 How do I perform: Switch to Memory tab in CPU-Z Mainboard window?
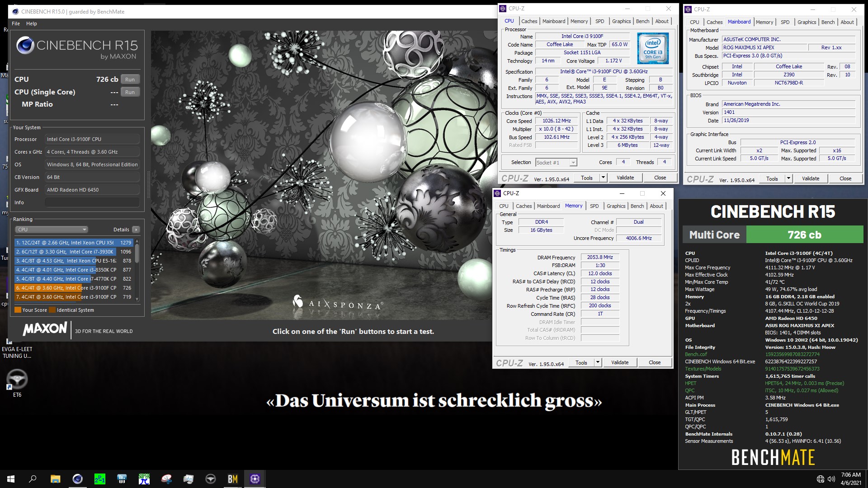(x=764, y=22)
